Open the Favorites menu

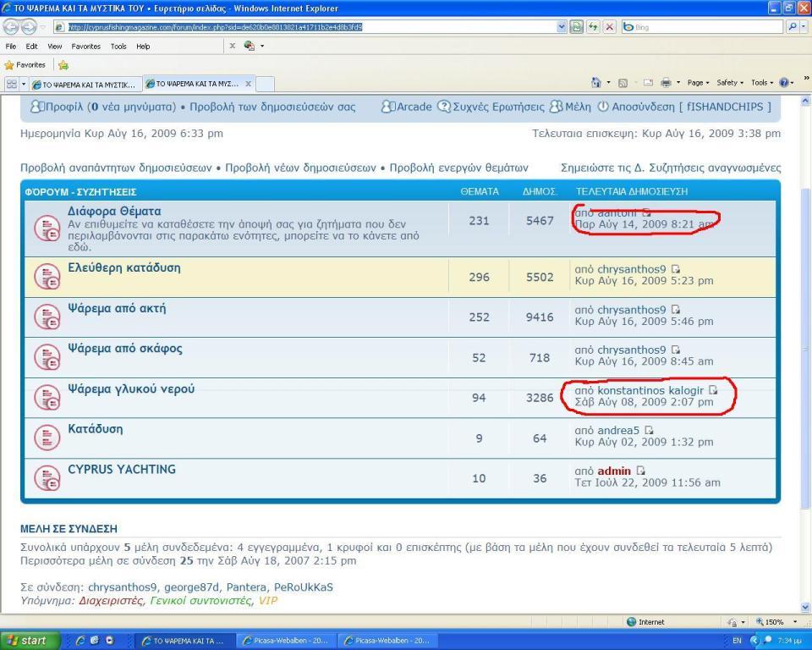coord(85,47)
